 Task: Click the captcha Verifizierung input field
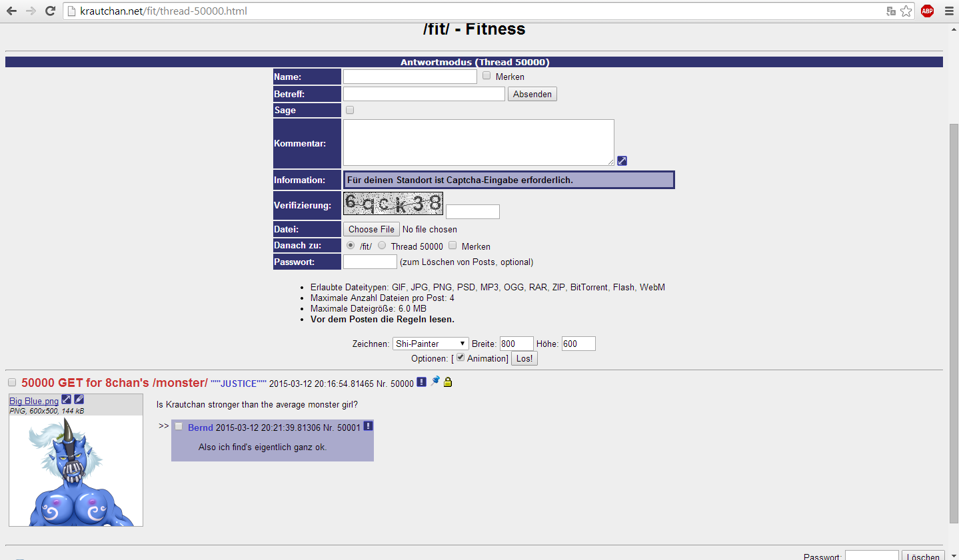click(473, 212)
